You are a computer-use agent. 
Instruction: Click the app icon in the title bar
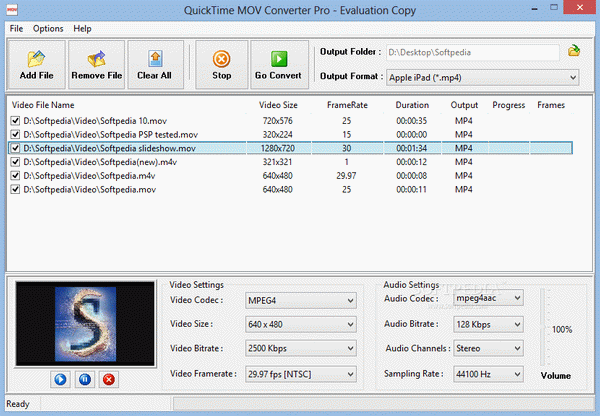pyautogui.click(x=12, y=9)
